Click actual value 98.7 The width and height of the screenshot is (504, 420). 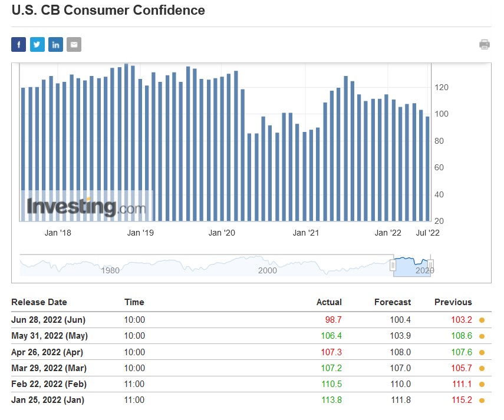333,320
